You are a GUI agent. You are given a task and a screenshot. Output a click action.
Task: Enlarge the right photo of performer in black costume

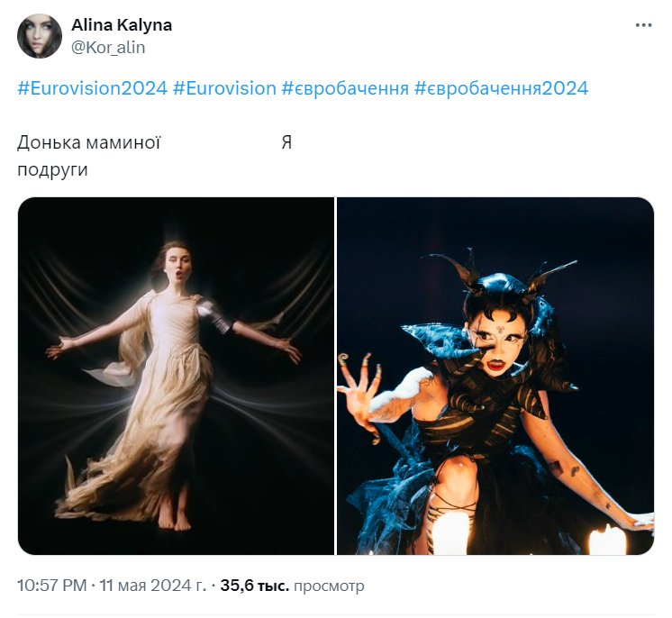(x=495, y=376)
